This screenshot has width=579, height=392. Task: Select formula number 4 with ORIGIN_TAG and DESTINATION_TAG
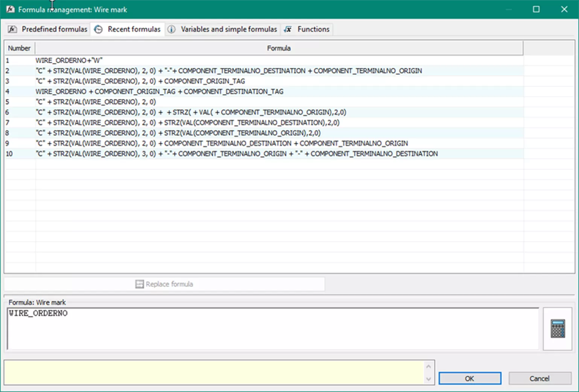click(159, 91)
